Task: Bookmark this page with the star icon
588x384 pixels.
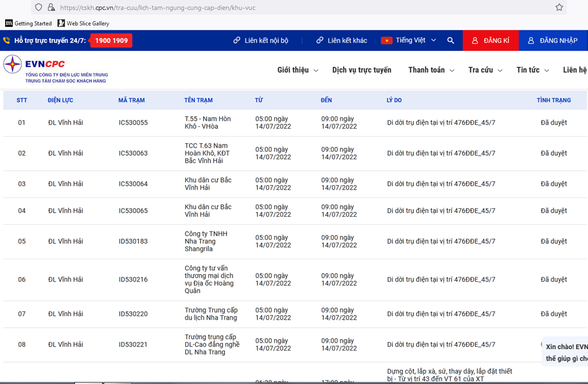Action: [x=559, y=7]
